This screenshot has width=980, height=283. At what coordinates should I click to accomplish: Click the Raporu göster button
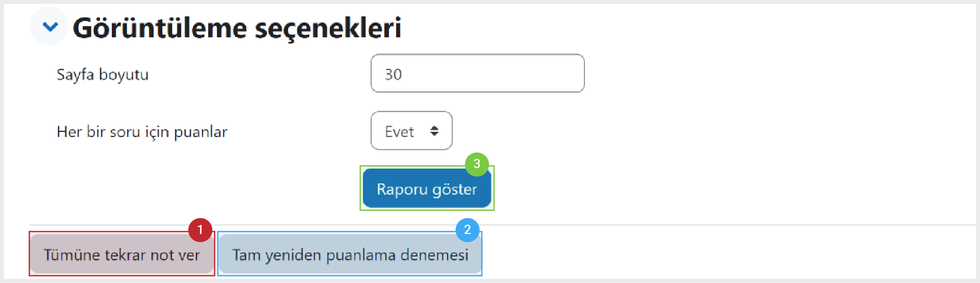(427, 189)
